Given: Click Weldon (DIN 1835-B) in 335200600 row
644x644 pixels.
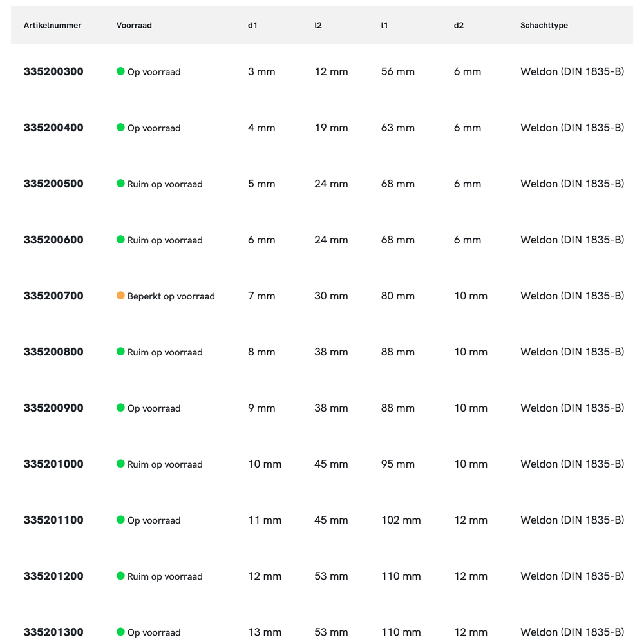Looking at the screenshot, I should click(x=572, y=240).
